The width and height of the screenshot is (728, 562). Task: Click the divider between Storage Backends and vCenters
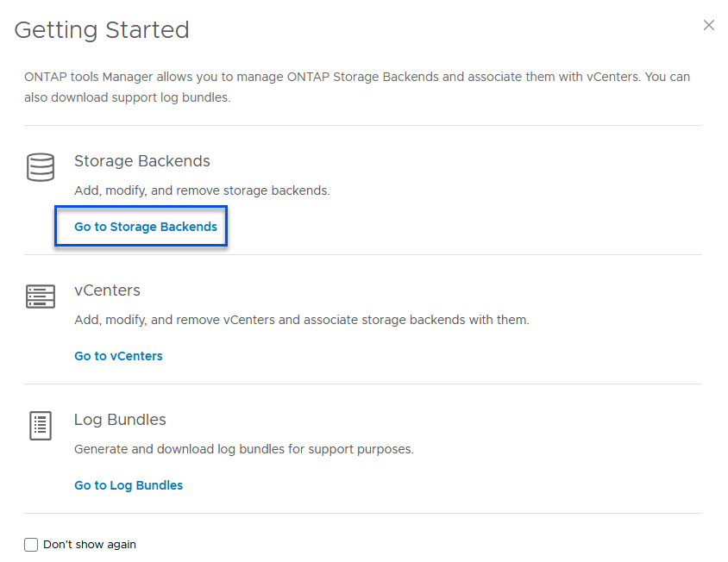click(363, 255)
